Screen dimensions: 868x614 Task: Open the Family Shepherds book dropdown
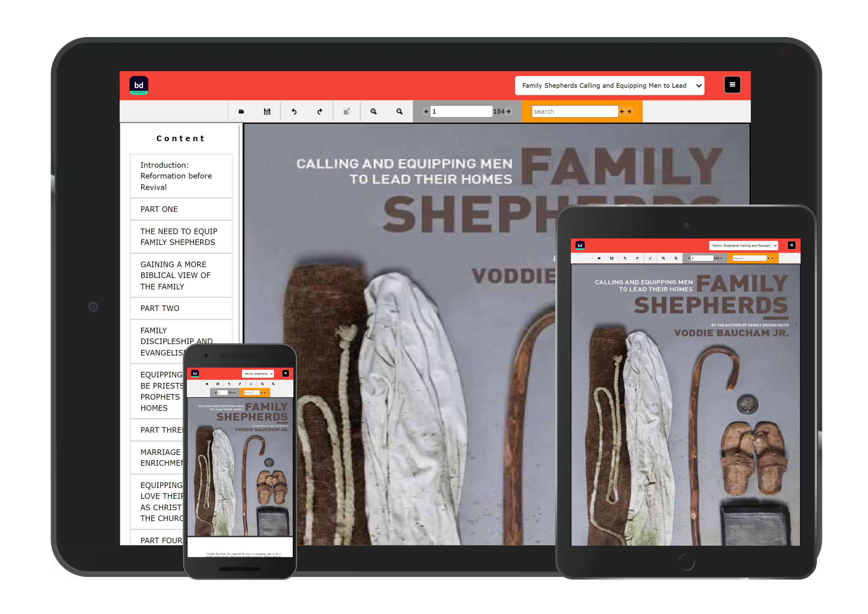(609, 85)
